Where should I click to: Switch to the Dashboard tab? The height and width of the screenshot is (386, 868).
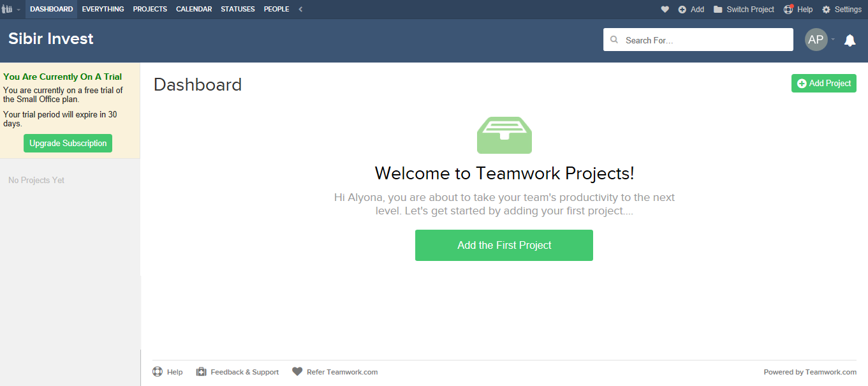tap(51, 10)
